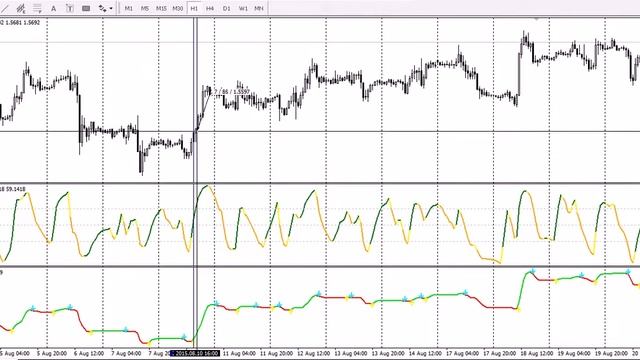Click the crosshair measurement text near 1.5597
Image resolution: width=640 pixels, height=360 pixels.
(231, 92)
